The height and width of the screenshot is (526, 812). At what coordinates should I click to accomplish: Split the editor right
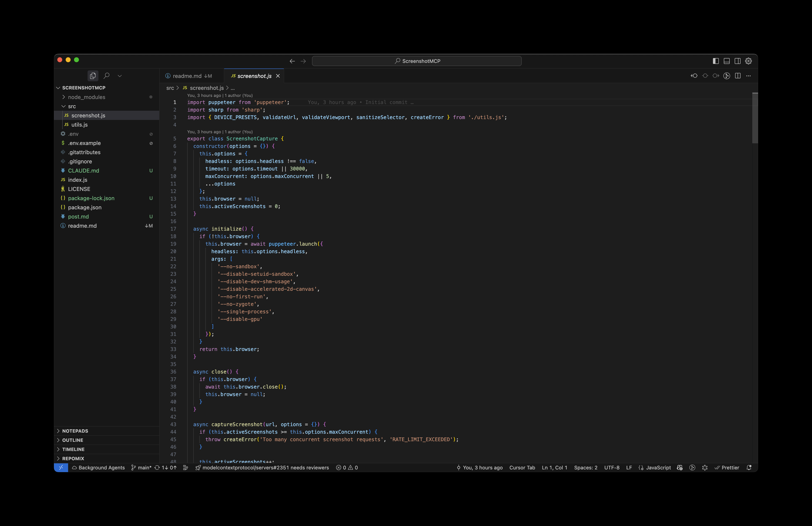click(738, 76)
